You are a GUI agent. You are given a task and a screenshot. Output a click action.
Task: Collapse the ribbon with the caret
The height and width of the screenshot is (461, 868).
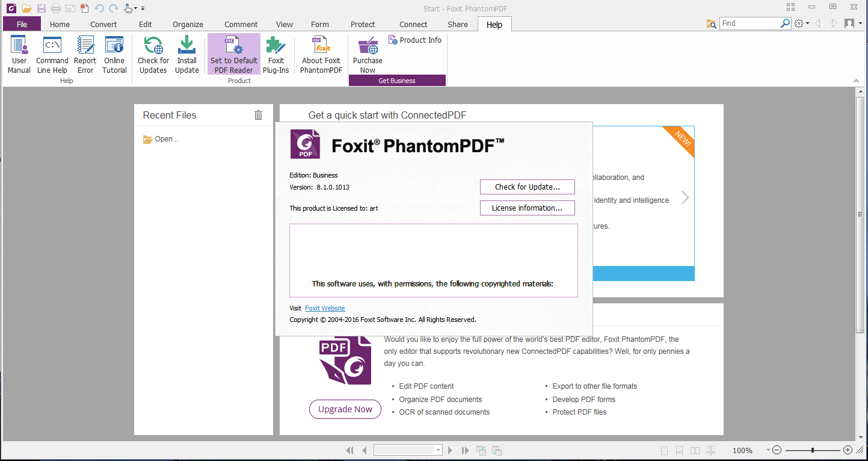coord(856,81)
